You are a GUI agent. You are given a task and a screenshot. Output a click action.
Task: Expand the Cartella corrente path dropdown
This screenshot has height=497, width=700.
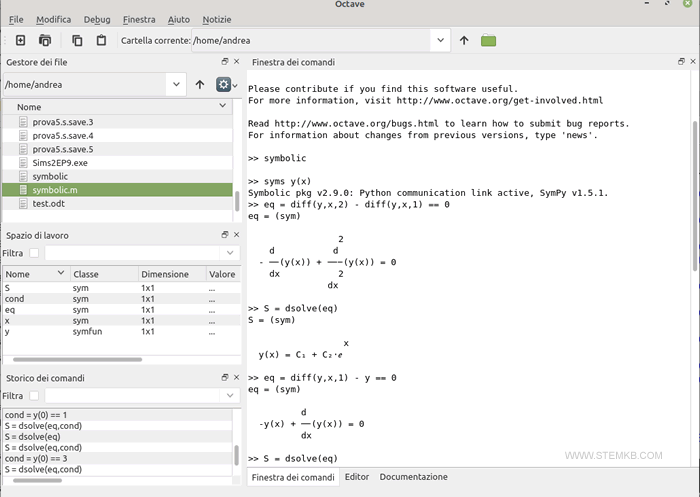click(441, 40)
